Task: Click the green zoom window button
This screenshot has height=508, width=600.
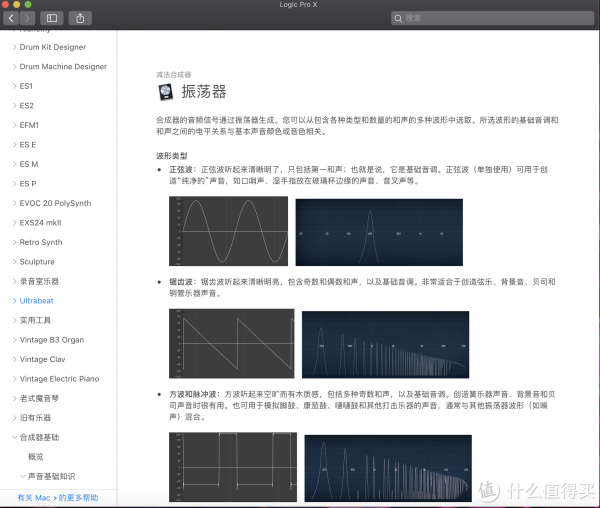Action: pos(28,5)
